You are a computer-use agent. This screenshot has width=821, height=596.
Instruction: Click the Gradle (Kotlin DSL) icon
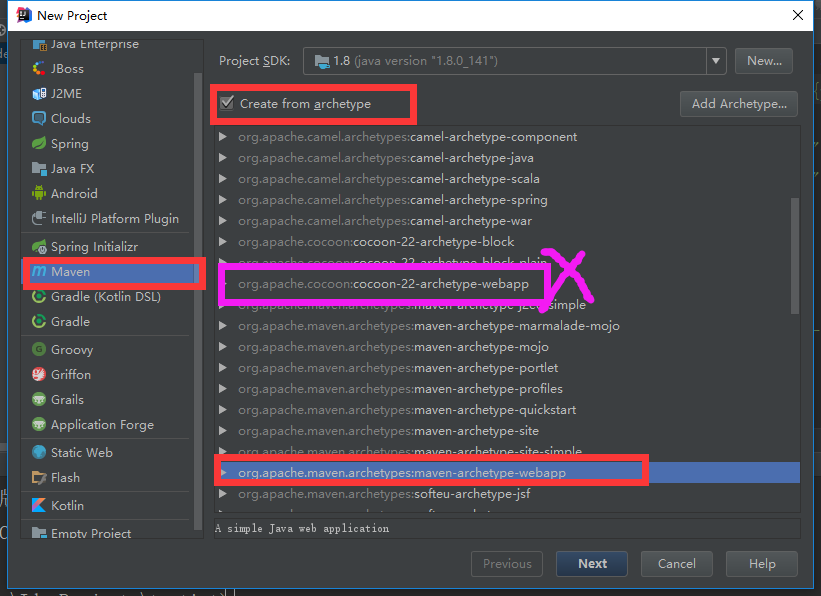[39, 296]
